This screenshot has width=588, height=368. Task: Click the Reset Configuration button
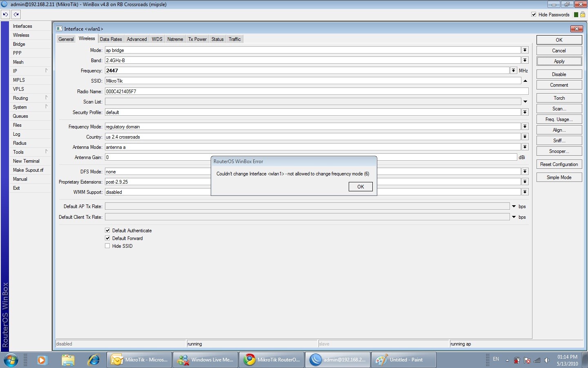click(559, 164)
